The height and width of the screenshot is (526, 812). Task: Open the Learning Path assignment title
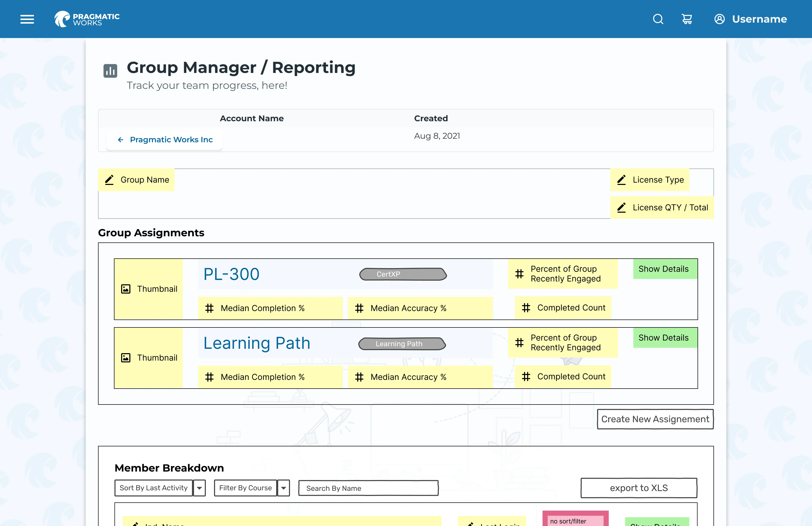coord(257,343)
